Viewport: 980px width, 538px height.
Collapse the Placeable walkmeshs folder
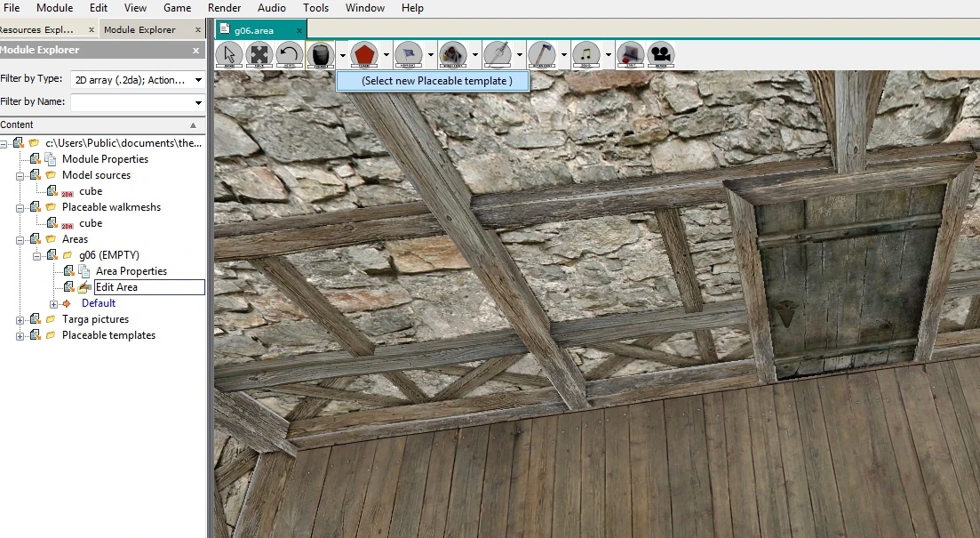point(20,208)
